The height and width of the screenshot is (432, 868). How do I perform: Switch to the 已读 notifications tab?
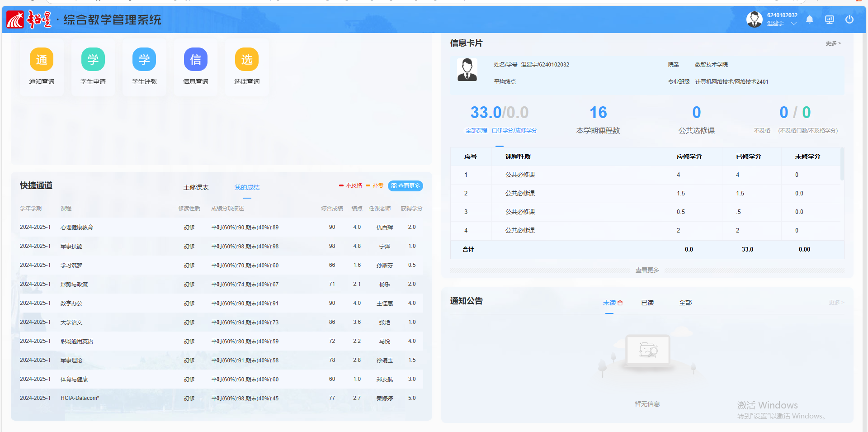click(647, 303)
